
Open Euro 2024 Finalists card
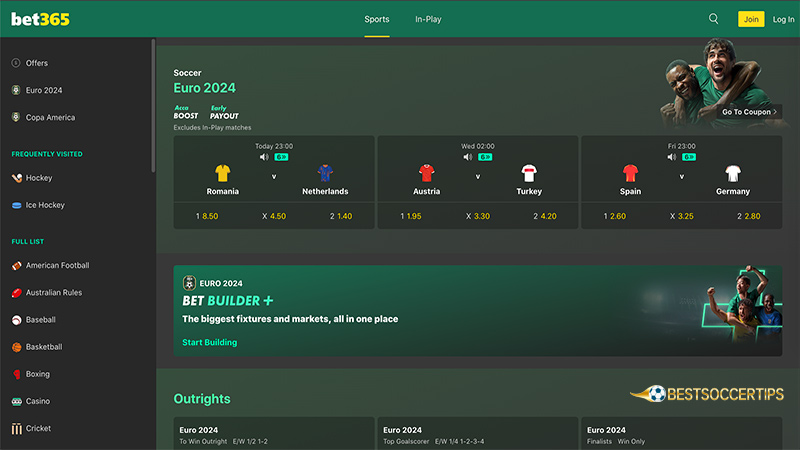(682, 434)
